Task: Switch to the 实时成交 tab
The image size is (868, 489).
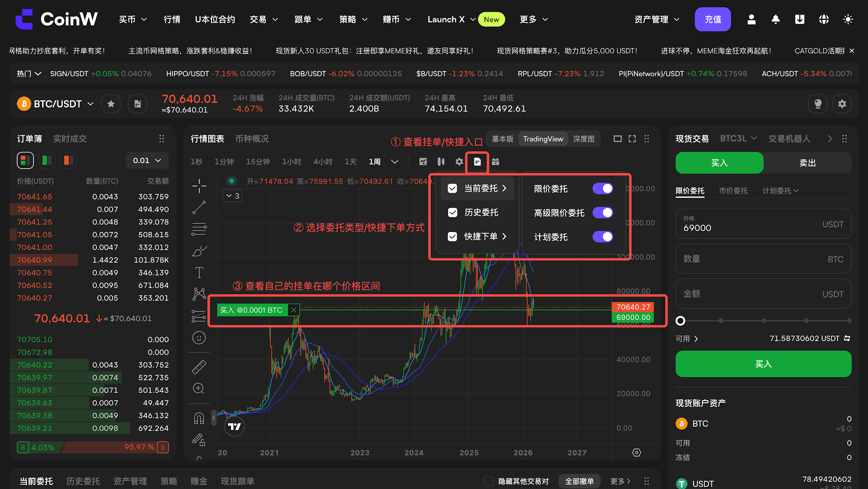Action: (70, 139)
